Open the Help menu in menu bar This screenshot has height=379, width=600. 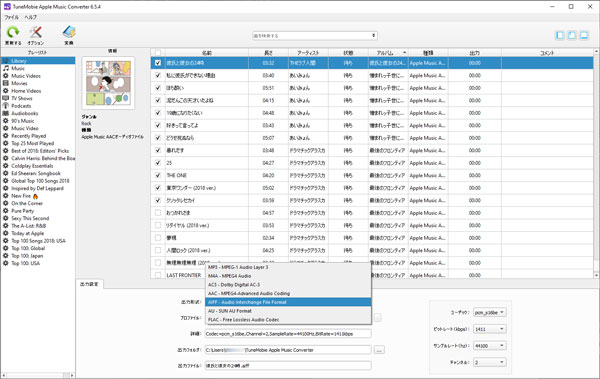pos(31,17)
